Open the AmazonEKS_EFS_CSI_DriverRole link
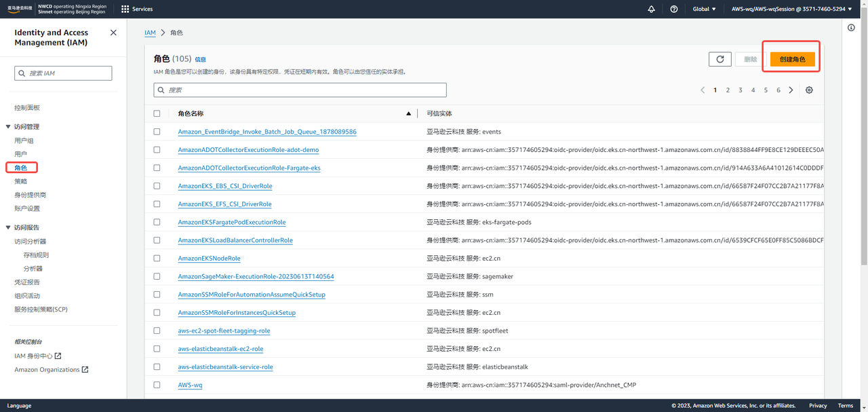This screenshot has height=412, width=868. pyautogui.click(x=224, y=204)
